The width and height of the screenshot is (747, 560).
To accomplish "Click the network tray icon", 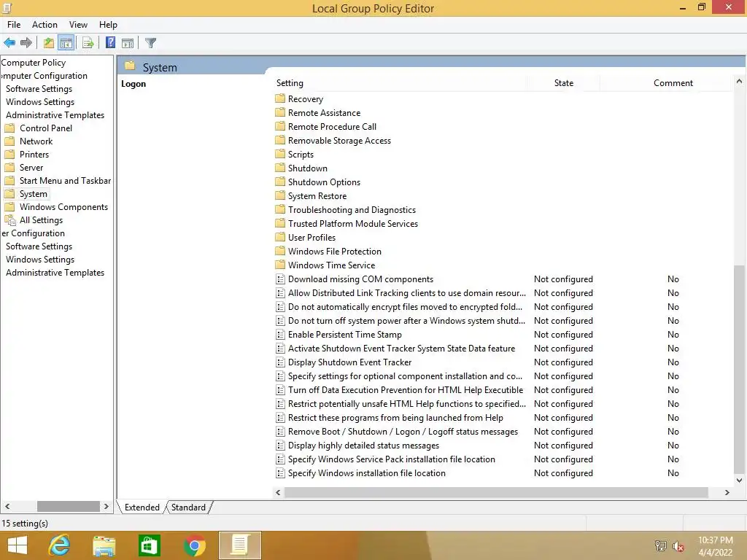I will [x=661, y=546].
